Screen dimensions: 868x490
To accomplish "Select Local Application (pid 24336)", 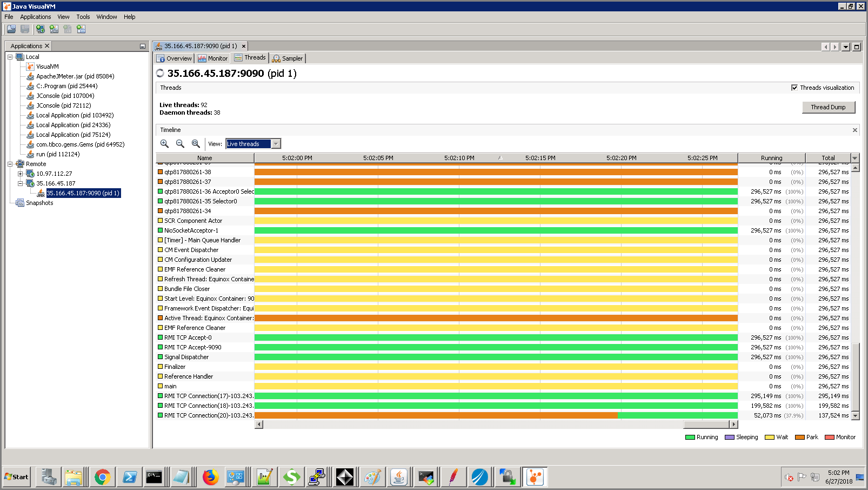I will coord(73,125).
